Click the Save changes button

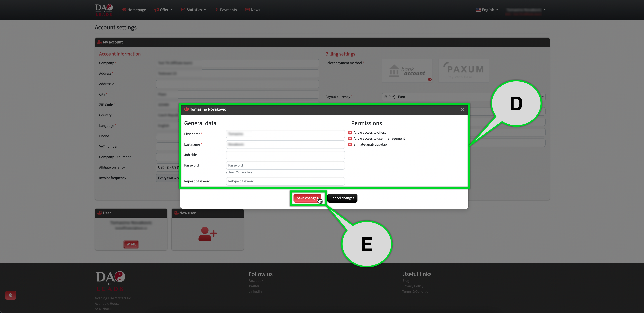click(x=307, y=198)
